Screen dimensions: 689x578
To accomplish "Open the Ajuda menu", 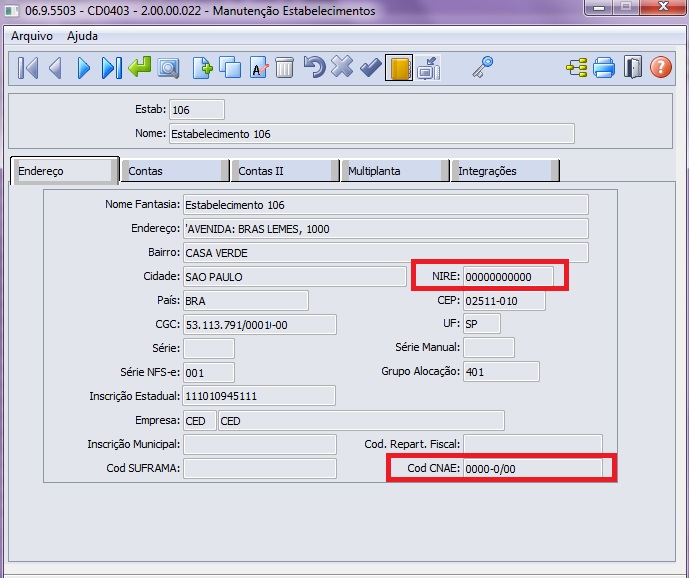I will coord(82,36).
